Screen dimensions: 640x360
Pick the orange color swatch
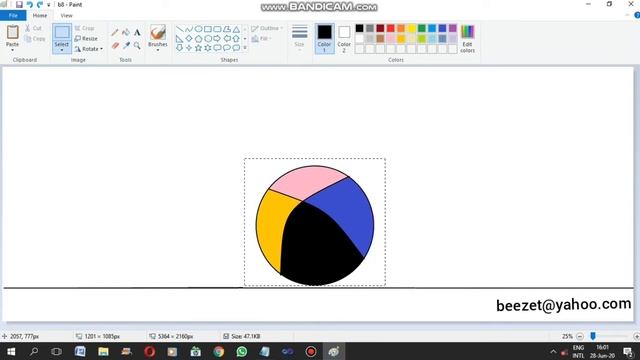[401, 28]
